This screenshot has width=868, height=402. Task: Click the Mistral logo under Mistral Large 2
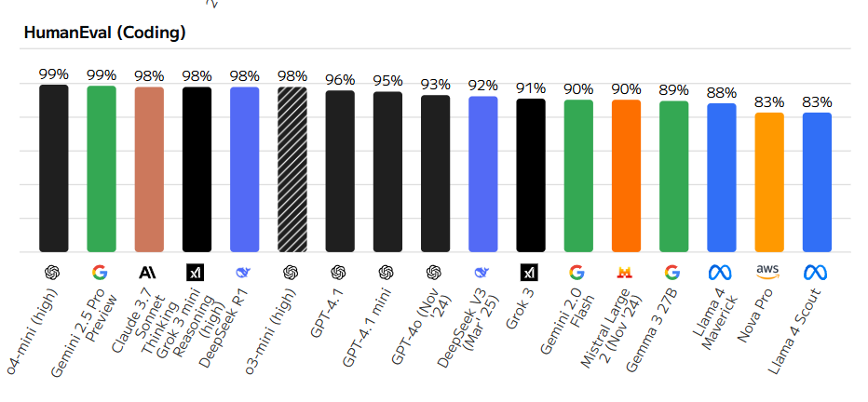tap(625, 272)
